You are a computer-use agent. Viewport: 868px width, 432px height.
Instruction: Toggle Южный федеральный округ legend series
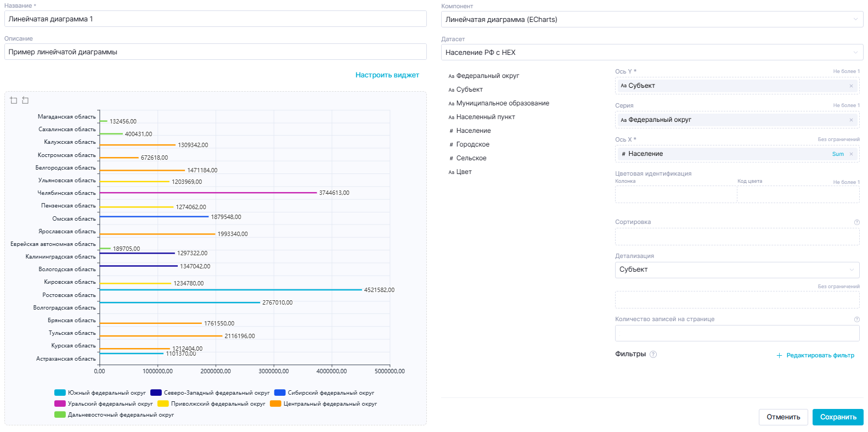60,392
